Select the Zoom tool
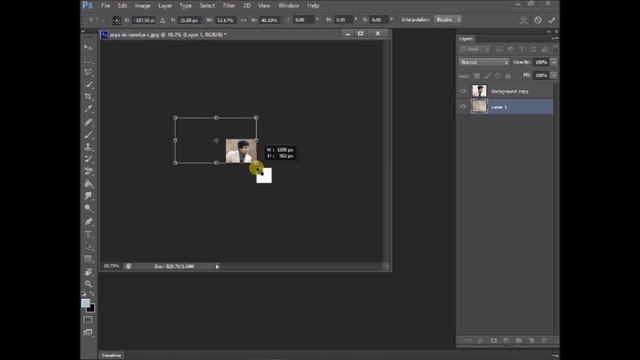Image resolution: width=640 pixels, height=360 pixels. [88, 284]
